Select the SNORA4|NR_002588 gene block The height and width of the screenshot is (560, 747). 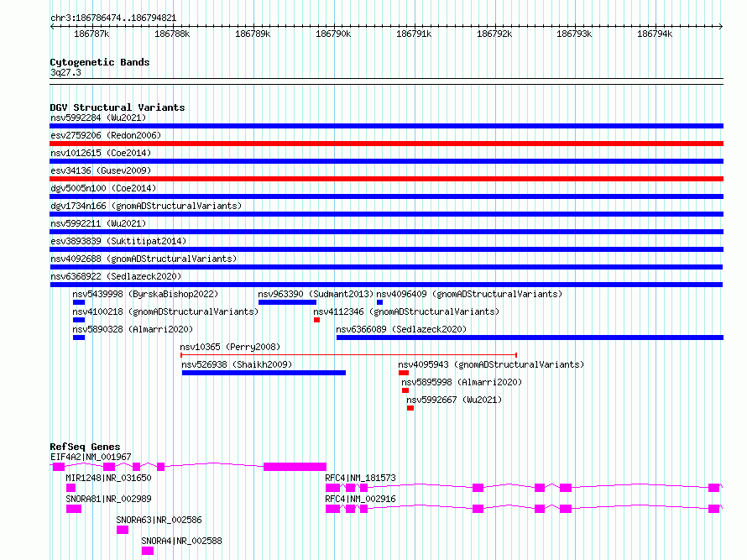(148, 551)
